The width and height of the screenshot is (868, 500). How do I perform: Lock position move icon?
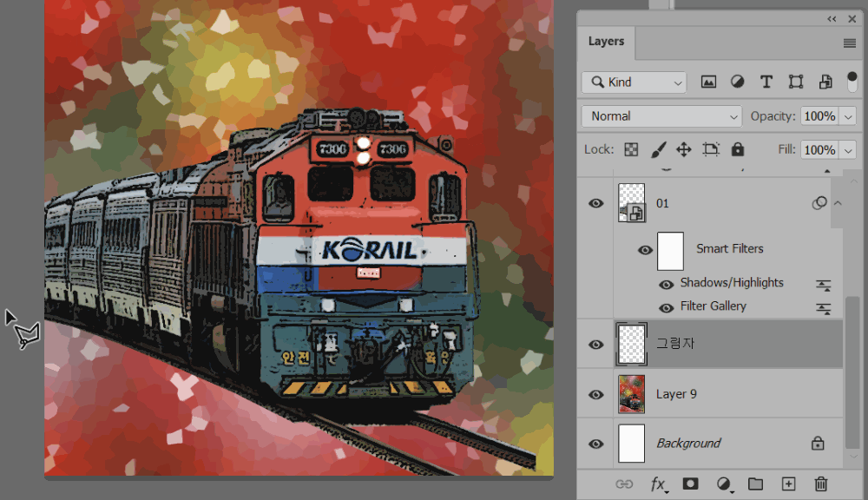pyautogui.click(x=684, y=149)
